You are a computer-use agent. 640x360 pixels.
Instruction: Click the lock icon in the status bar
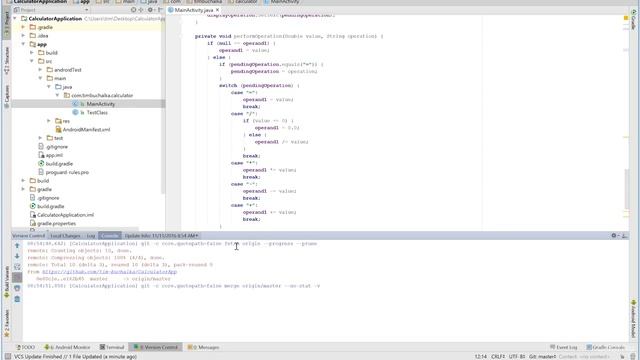coord(622,356)
